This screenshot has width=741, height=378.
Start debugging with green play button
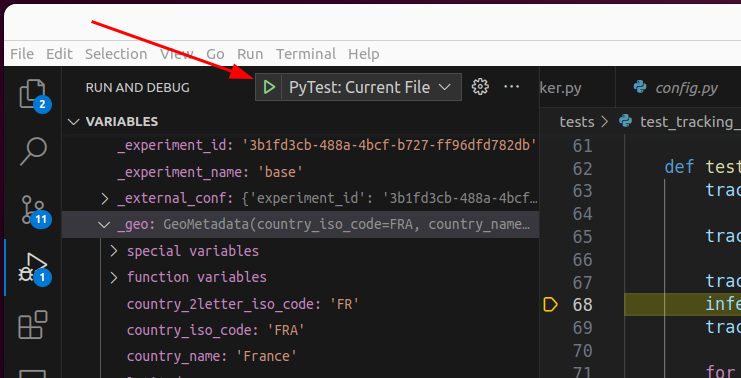pos(269,87)
